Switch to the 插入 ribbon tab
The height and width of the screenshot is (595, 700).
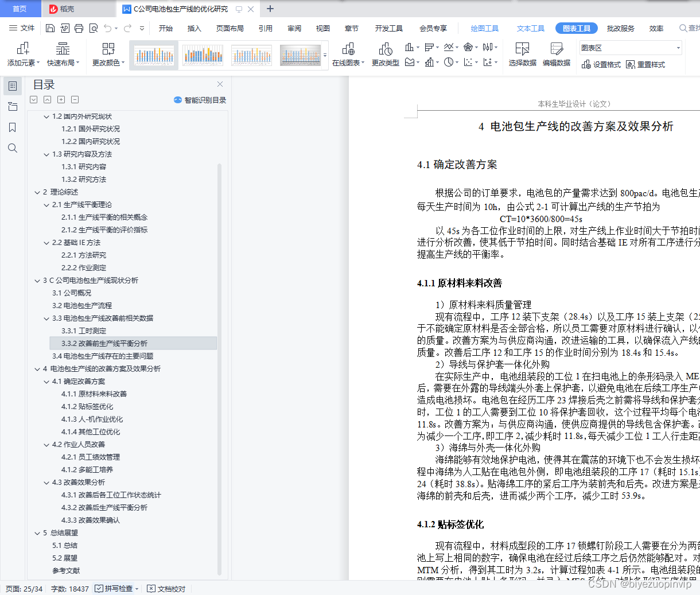pos(195,28)
